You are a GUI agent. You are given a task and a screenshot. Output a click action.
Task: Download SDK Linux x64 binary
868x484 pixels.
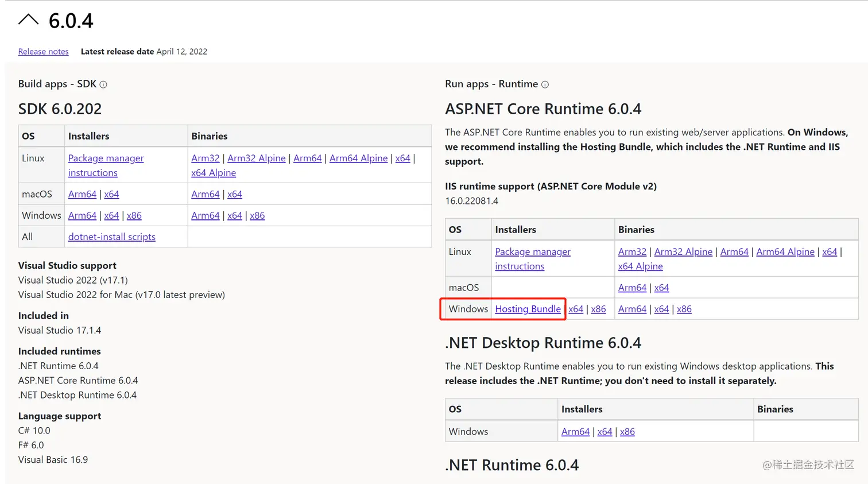tap(403, 158)
